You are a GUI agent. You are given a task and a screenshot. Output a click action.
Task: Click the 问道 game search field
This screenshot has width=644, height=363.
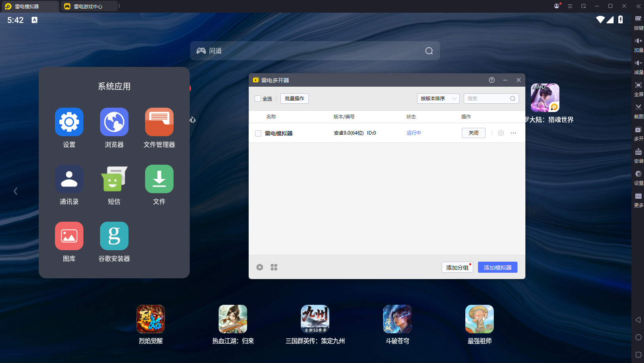coord(315,51)
